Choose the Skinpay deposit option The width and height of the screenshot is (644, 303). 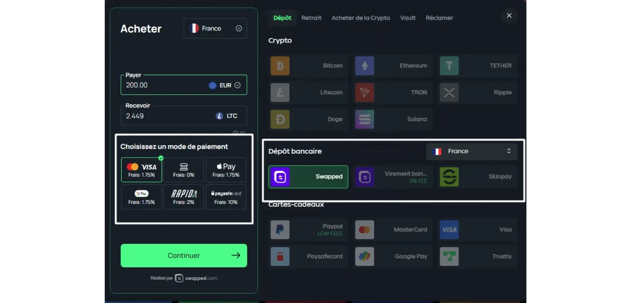coord(478,177)
